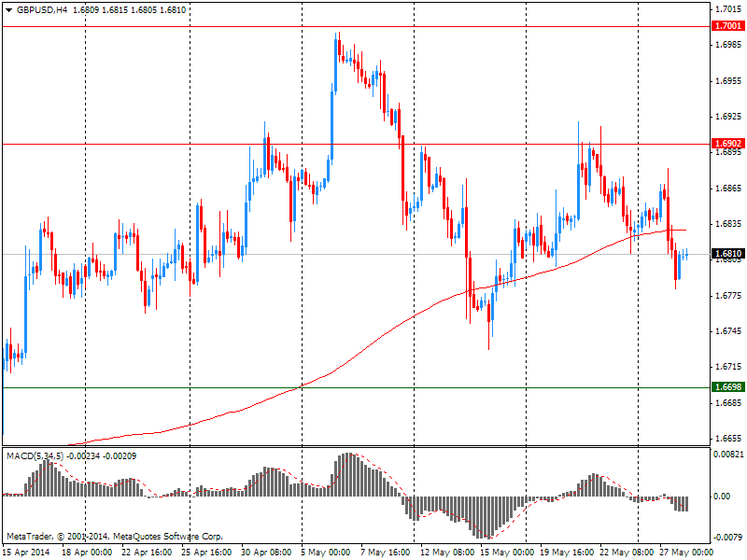Select the 1.7001 red price level label

pyautogui.click(x=728, y=26)
